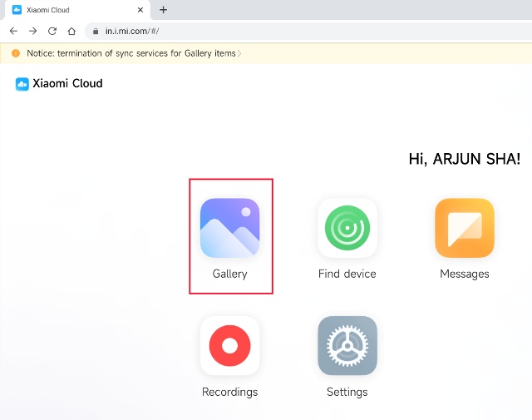Click the site lock security icon

[96, 31]
